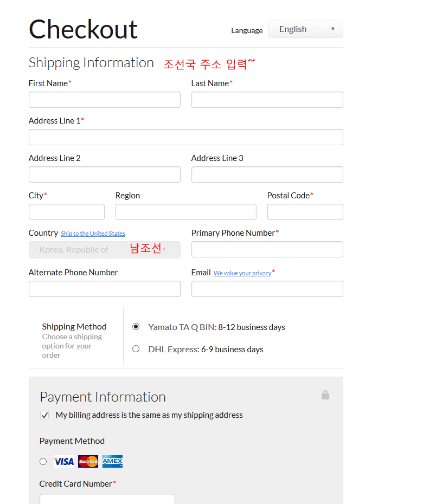The height and width of the screenshot is (504, 423).
Task: Focus the First Name field
Action: [104, 100]
